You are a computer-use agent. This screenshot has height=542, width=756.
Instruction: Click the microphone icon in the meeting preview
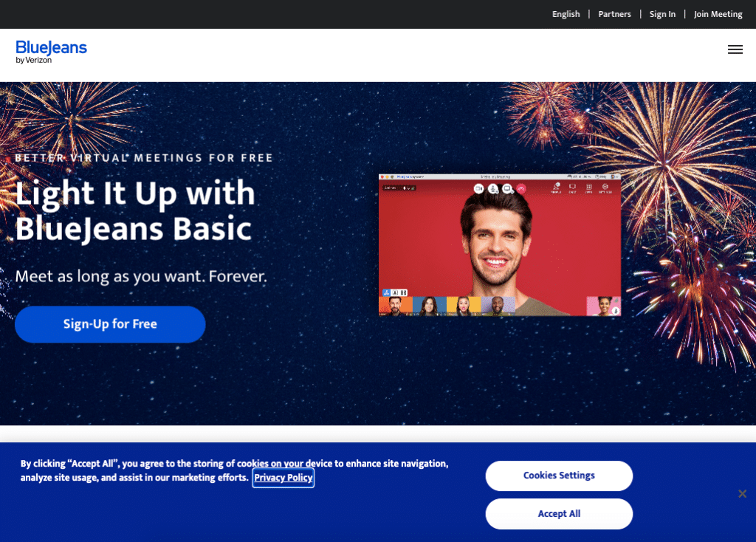pos(493,188)
